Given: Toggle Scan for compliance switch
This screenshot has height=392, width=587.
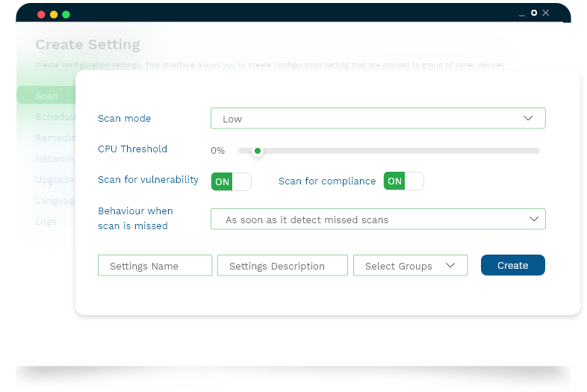Looking at the screenshot, I should pyautogui.click(x=403, y=181).
